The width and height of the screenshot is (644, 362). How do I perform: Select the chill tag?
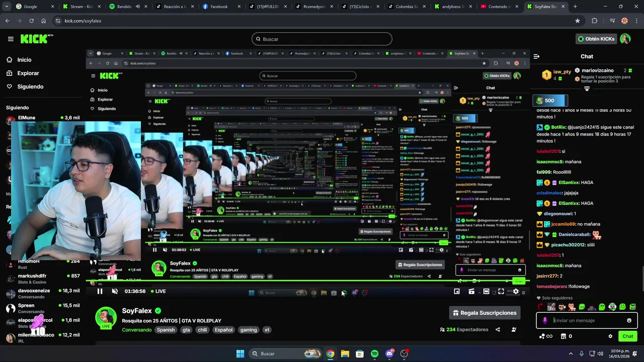202,330
